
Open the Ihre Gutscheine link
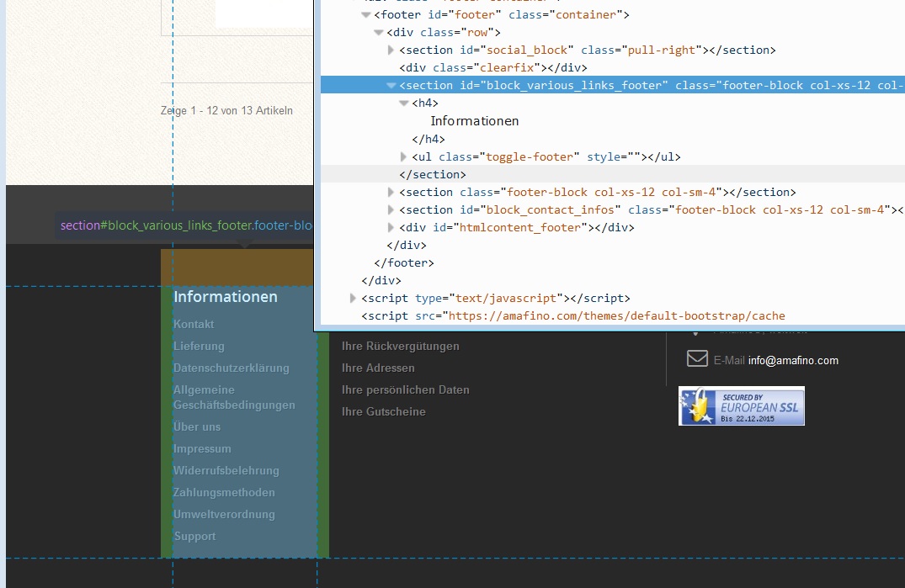tap(383, 412)
